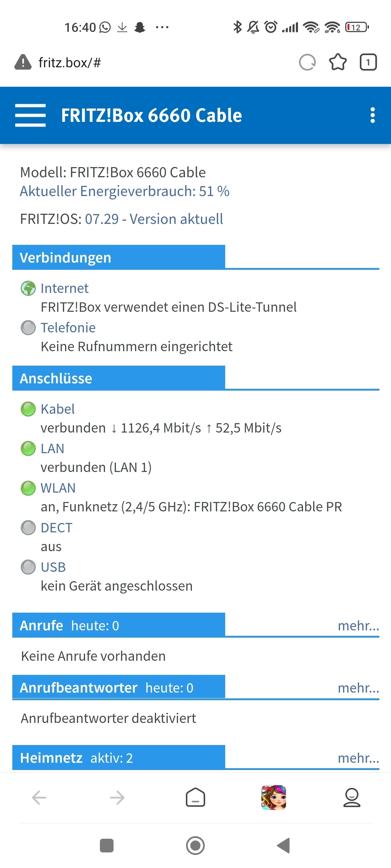Open current energy consumption details
The height and width of the screenshot is (868, 391).
pyautogui.click(x=125, y=191)
